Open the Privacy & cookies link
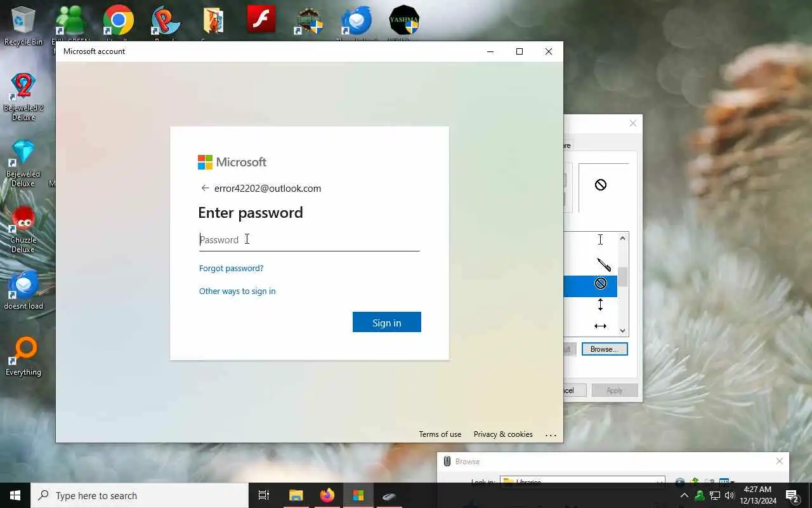The height and width of the screenshot is (508, 812). (x=503, y=434)
